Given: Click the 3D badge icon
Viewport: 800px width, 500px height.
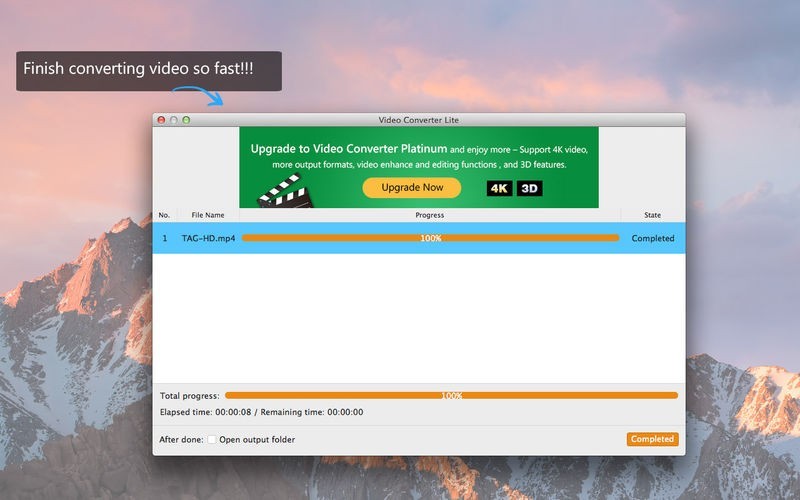Looking at the screenshot, I should 530,188.
